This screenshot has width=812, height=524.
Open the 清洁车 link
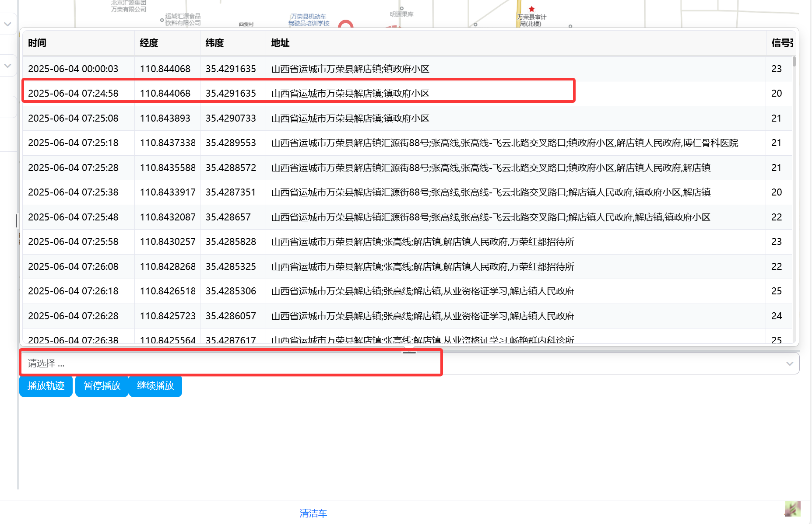pos(313,513)
